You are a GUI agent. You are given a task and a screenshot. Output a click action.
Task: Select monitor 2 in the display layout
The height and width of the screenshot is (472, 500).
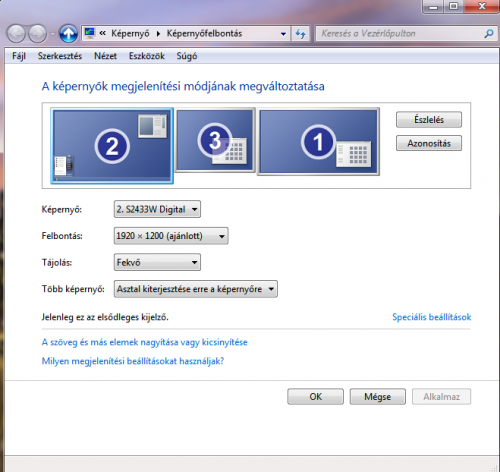pyautogui.click(x=112, y=146)
